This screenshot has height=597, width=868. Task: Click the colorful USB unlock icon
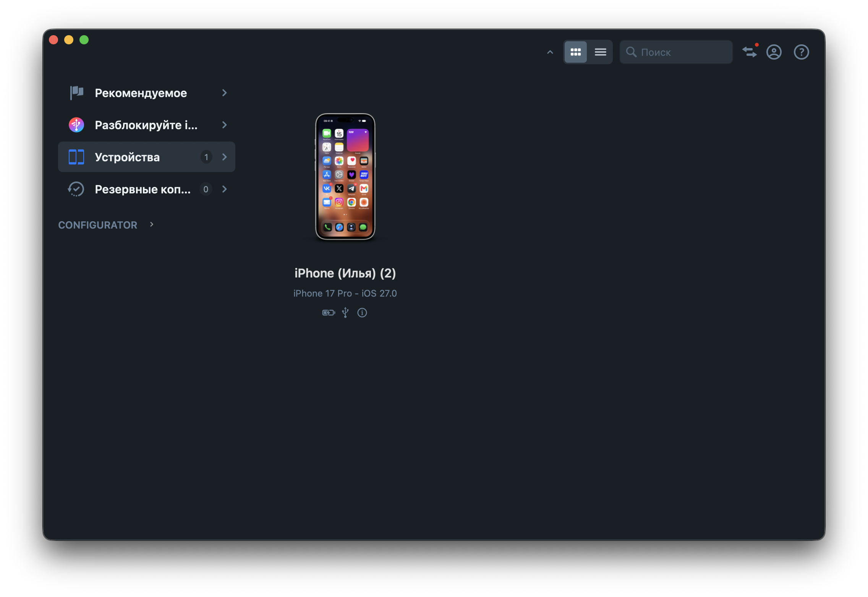click(x=76, y=125)
